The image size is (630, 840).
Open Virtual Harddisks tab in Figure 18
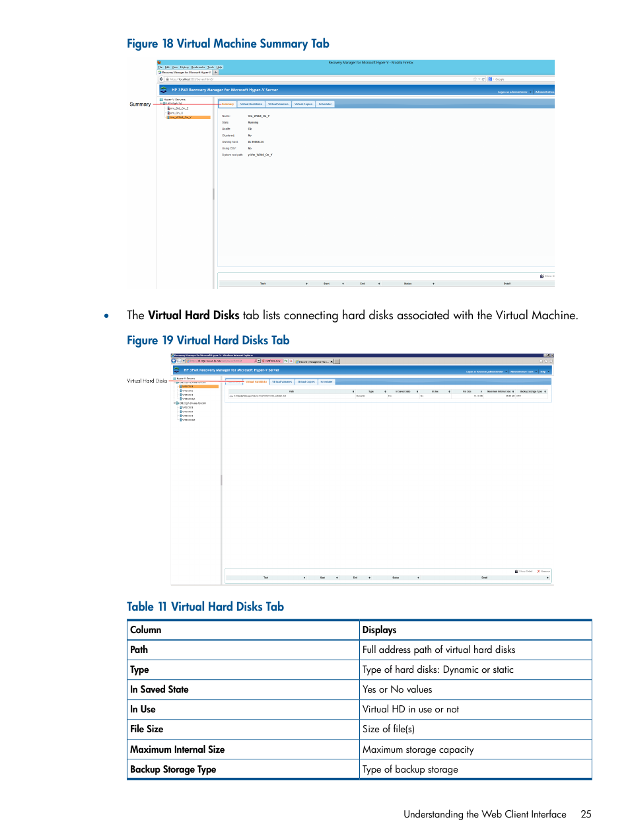click(251, 104)
